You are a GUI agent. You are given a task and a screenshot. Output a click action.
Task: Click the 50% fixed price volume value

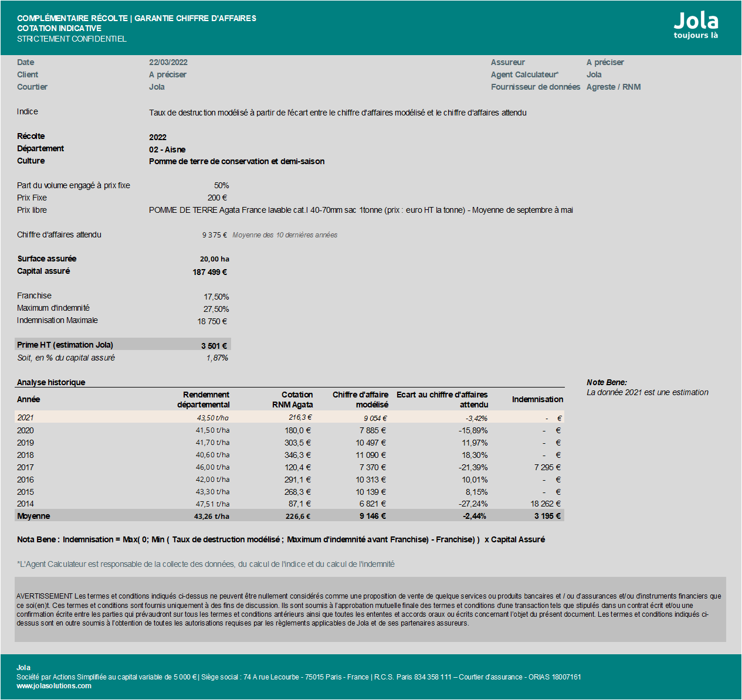[221, 185]
